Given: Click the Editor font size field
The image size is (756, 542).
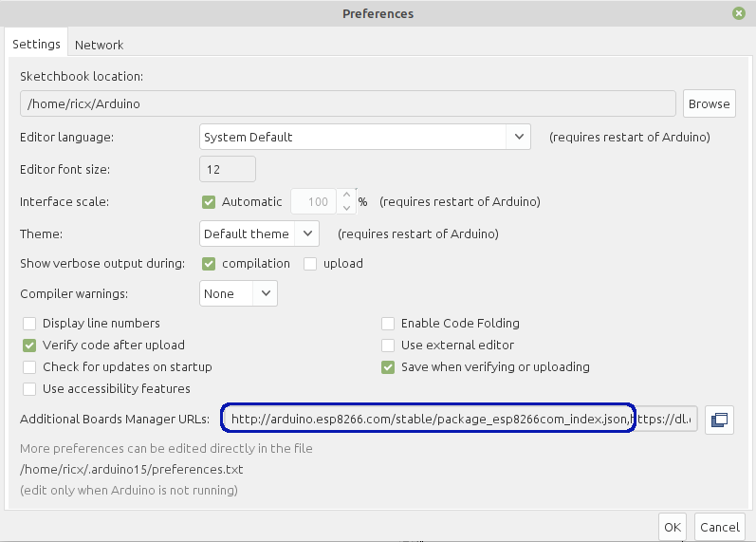Looking at the screenshot, I should [x=227, y=169].
